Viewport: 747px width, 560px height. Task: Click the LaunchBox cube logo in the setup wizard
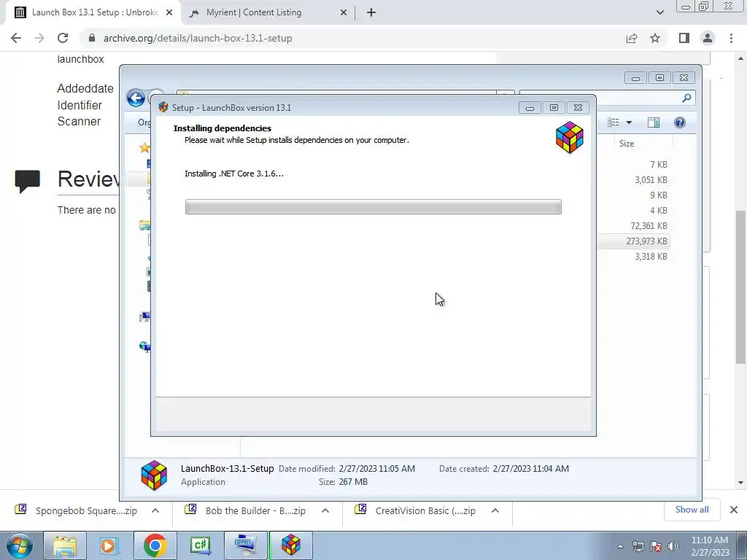(569, 137)
